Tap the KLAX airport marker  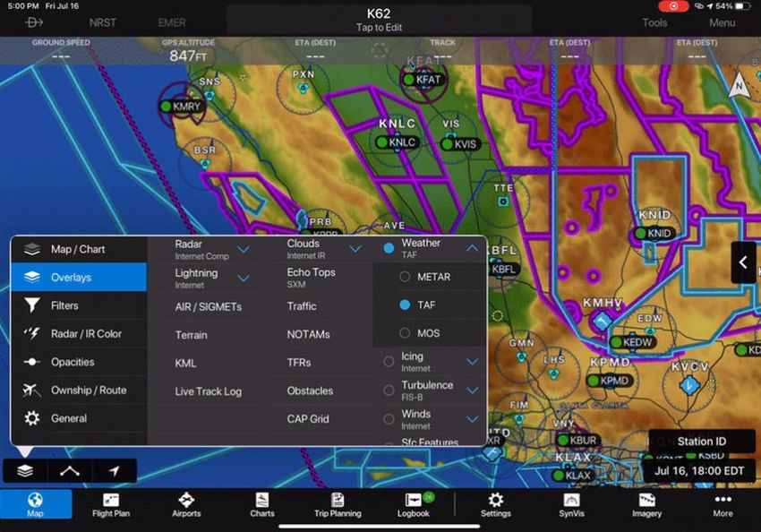(573, 476)
